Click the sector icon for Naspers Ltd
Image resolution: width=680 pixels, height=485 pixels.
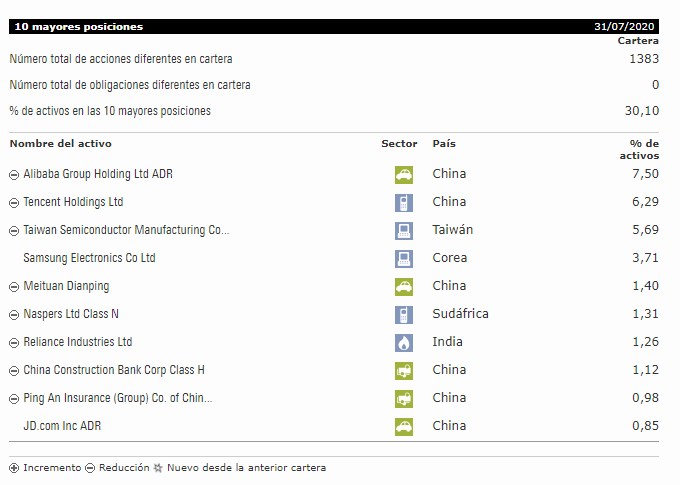click(404, 315)
